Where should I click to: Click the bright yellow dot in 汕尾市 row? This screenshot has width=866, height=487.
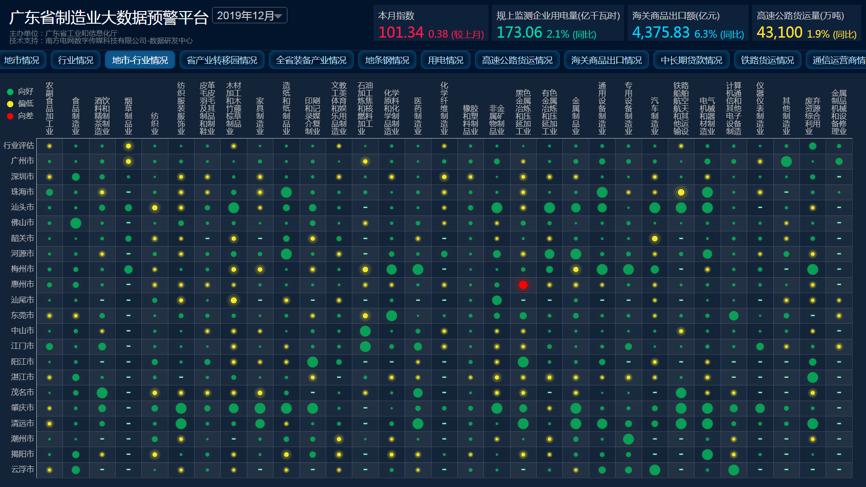[233, 300]
